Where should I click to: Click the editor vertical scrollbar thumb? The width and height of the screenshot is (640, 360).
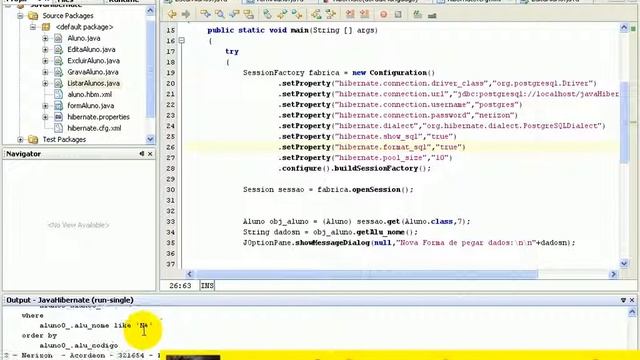tap(624, 122)
